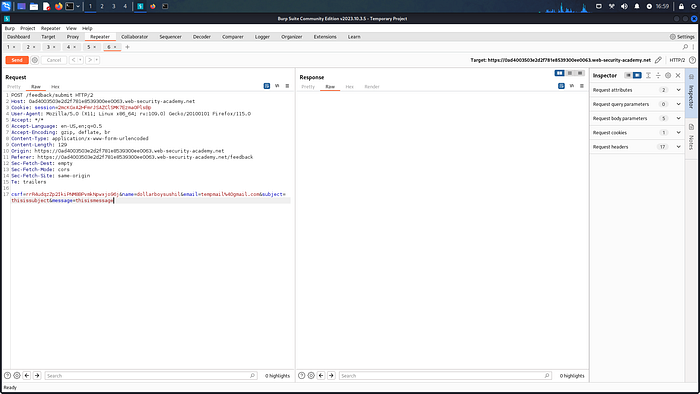Set Inspector right-docked layout toggle
The width and height of the screenshot is (700, 394).
637,75
